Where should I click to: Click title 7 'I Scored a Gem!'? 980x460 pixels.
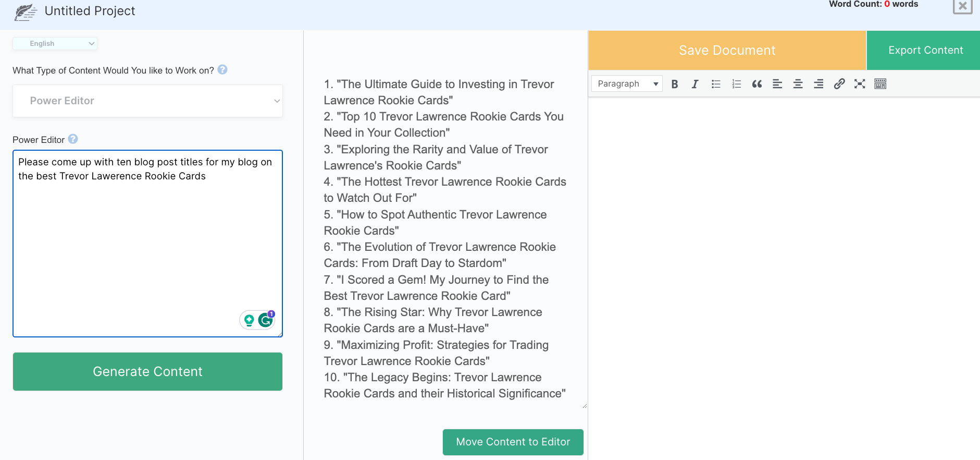436,288
